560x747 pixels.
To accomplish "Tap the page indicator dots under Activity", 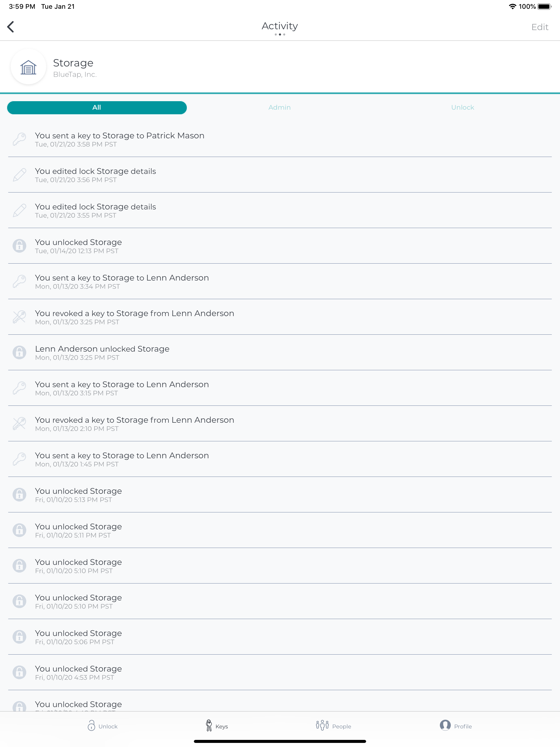I will click(x=280, y=34).
